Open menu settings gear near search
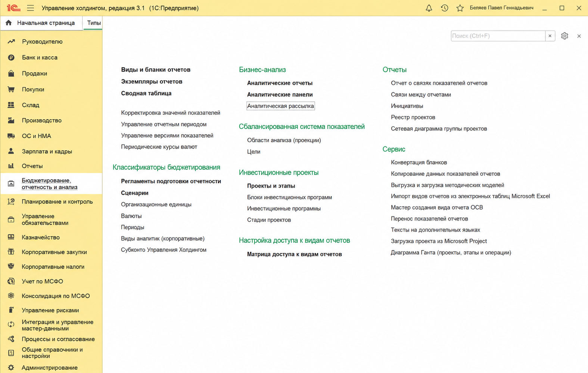Image resolution: width=588 pixels, height=373 pixels. click(x=564, y=36)
